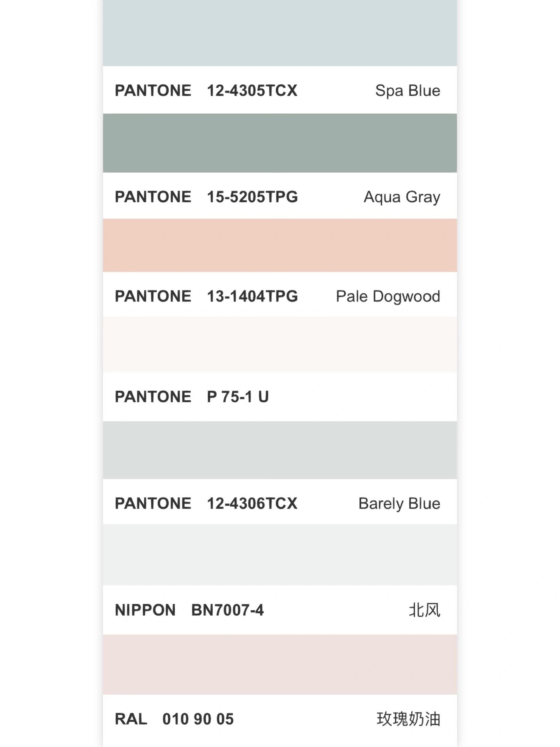Viewport: 560px width, 747px height.
Task: Select the 15-5205TPG code text
Action: tap(252, 197)
